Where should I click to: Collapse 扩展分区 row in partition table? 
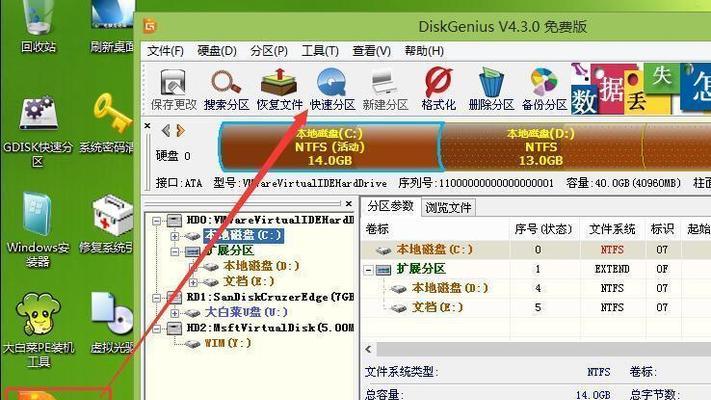coord(369,270)
